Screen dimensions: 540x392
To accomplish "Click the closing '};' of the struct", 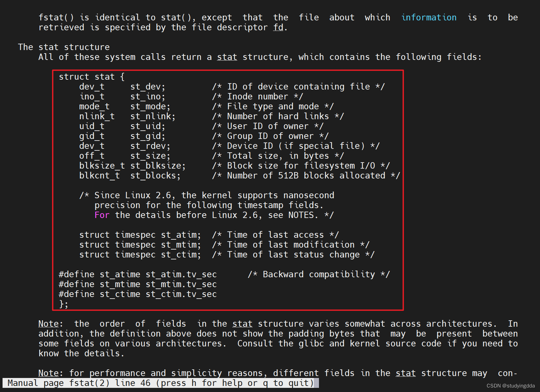I will [64, 304].
